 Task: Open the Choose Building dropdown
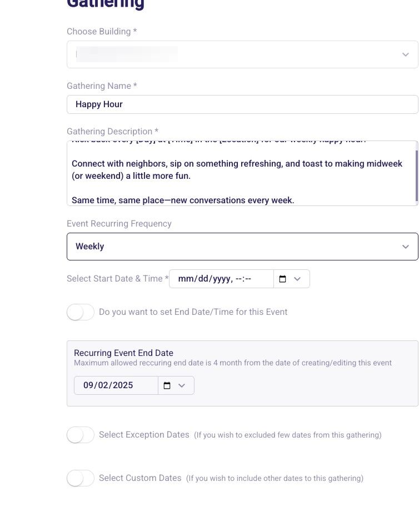click(x=233, y=54)
